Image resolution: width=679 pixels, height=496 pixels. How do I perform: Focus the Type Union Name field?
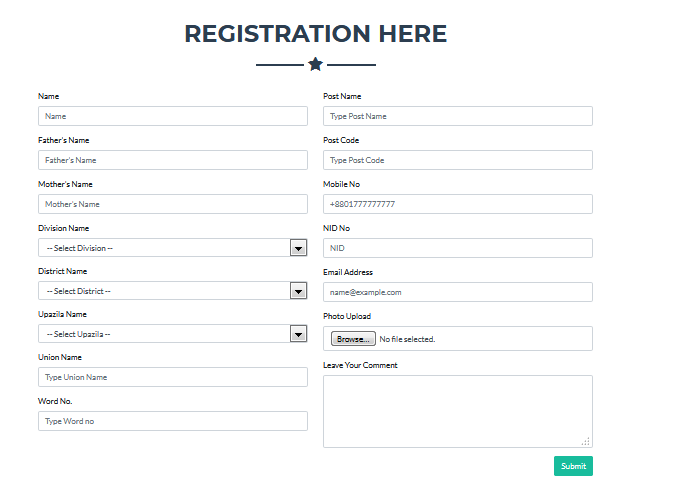point(172,377)
